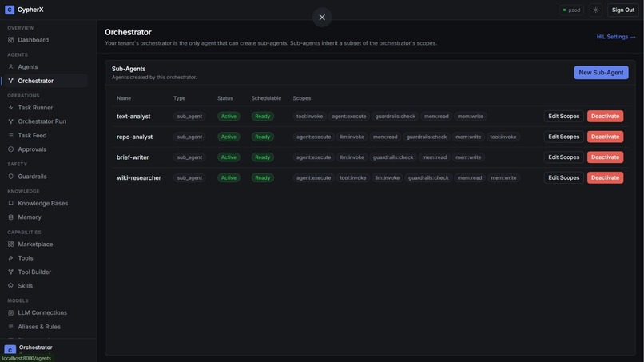Deactivate the text-analyst sub-agent
644x362 pixels.
(x=605, y=117)
